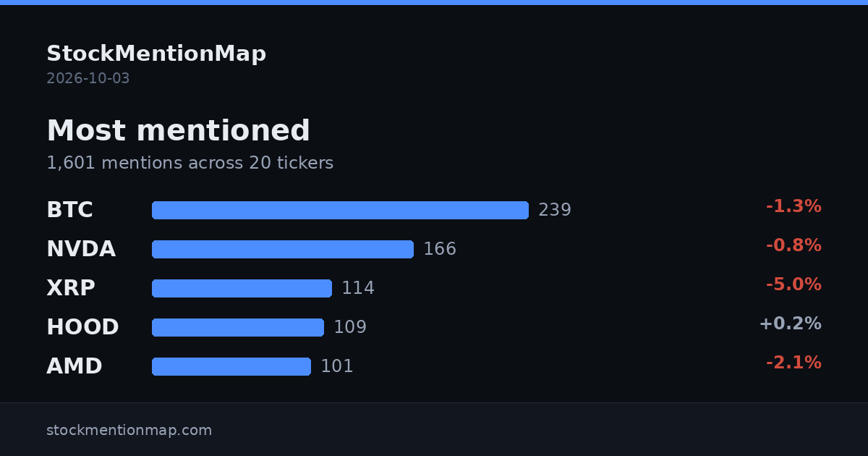Select the XRP ticker label
Viewport: 868px width, 456px height.
71,288
